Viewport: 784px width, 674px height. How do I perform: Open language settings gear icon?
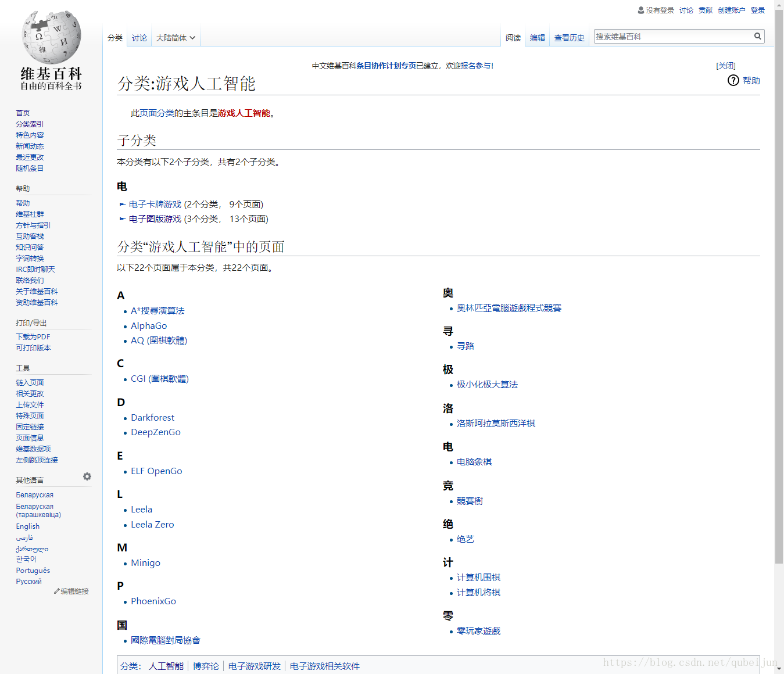pos(87,476)
